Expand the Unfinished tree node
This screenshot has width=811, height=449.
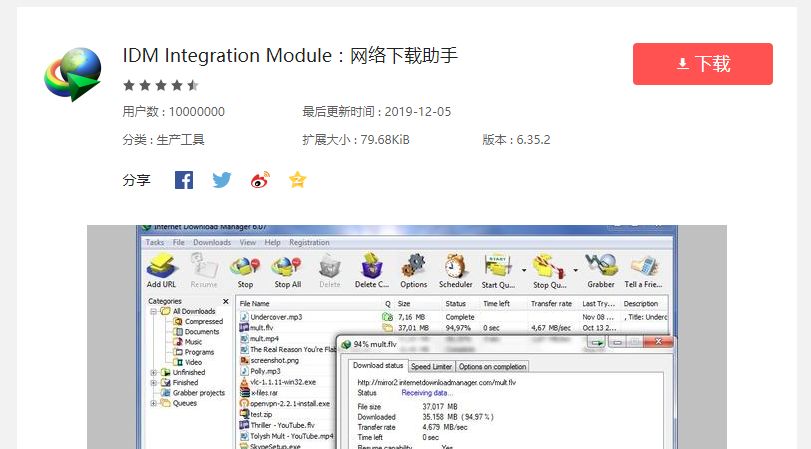154,372
